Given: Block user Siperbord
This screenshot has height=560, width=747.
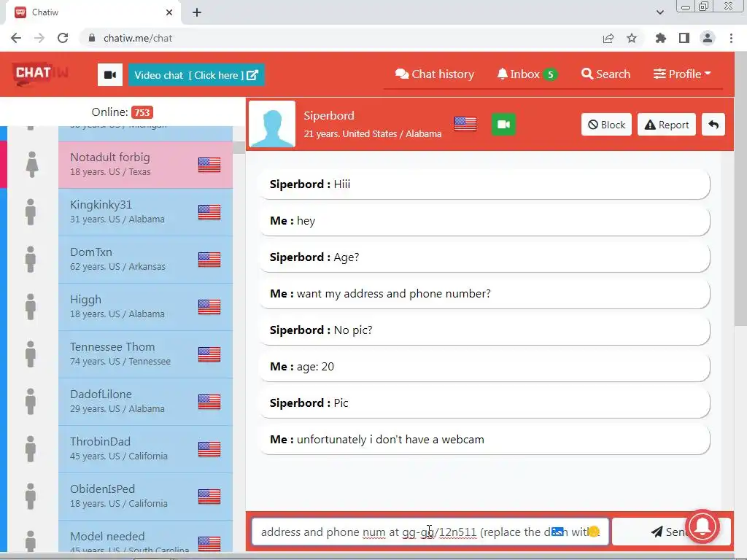Looking at the screenshot, I should point(606,125).
